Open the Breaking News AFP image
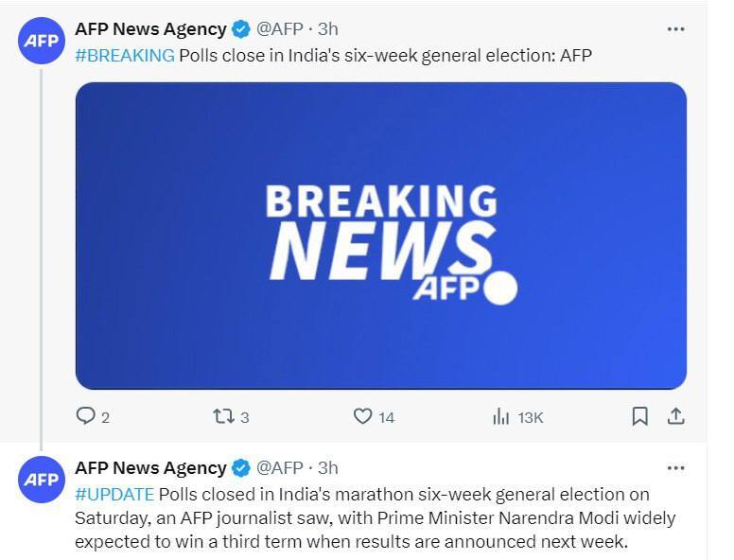The image size is (734, 560). 381,236
